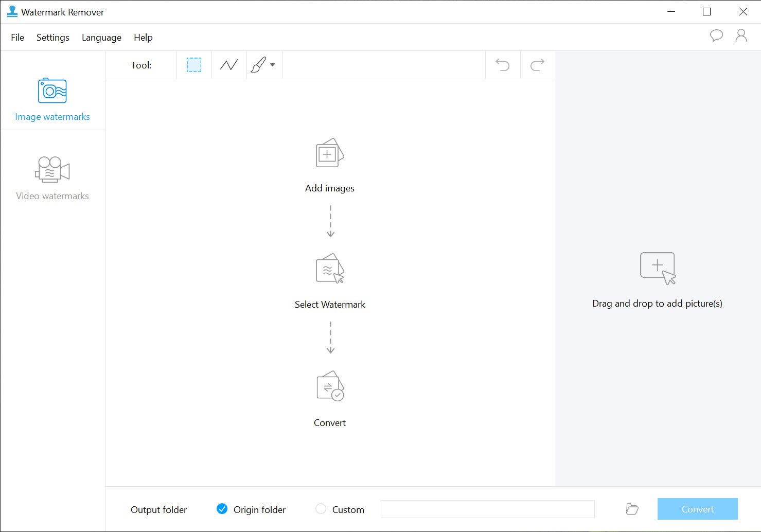Open the user account icon
This screenshot has width=761, height=532.
[x=741, y=36]
